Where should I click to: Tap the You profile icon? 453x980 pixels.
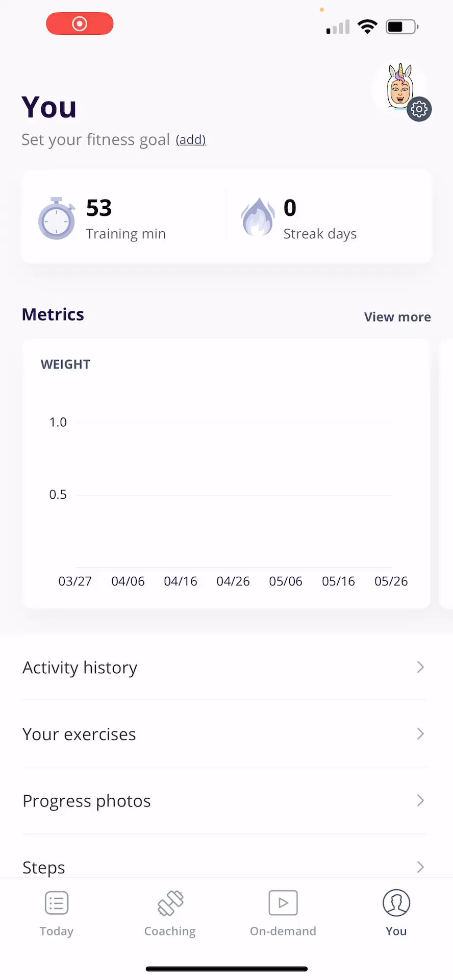click(x=396, y=903)
